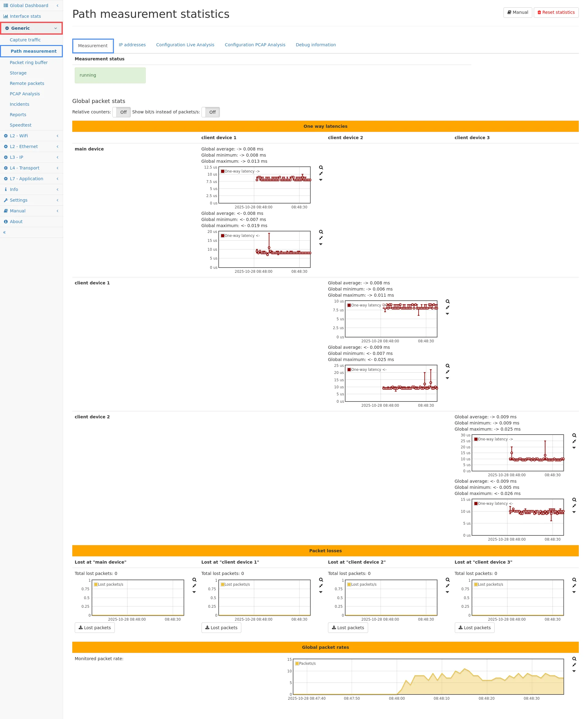Image resolution: width=588 pixels, height=719 pixels.
Task: Toggle Relative counters switch
Action: [121, 112]
